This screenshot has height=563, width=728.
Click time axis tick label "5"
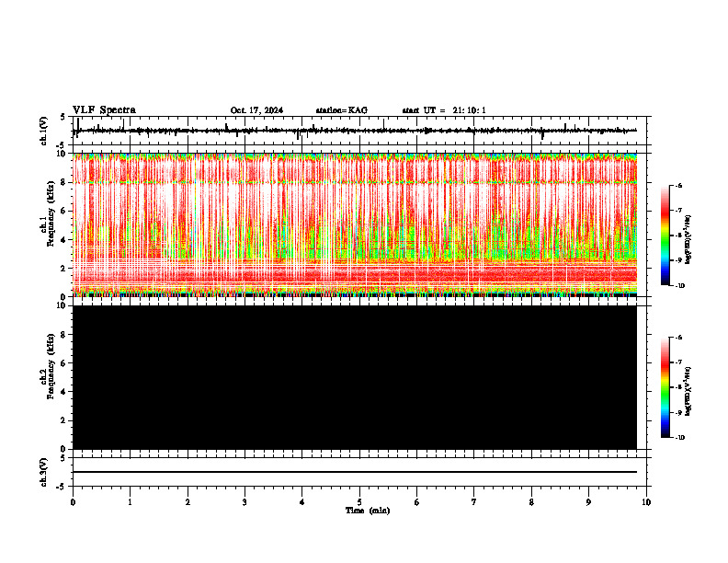click(359, 502)
